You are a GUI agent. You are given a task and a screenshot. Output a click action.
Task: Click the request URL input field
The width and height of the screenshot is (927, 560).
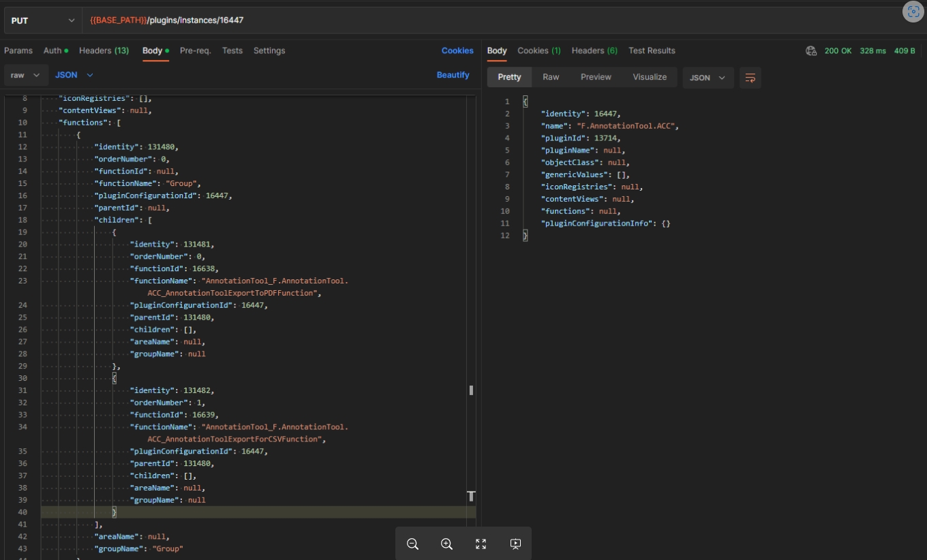(477, 20)
